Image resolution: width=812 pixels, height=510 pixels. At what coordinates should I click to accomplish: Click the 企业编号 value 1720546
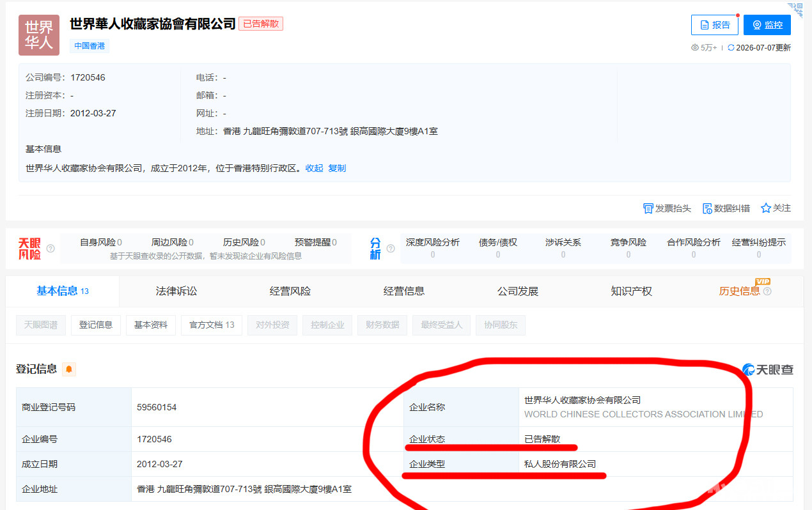point(154,439)
